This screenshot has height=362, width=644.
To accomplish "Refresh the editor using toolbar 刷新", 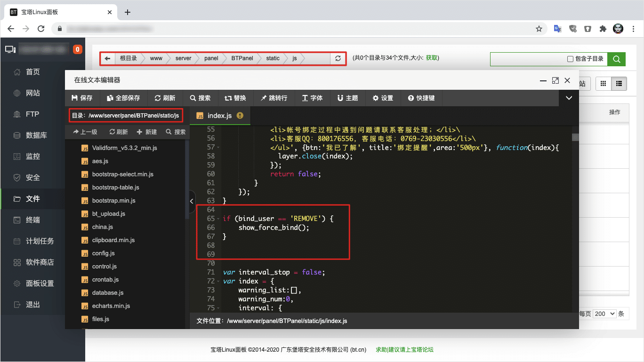I will tap(165, 98).
